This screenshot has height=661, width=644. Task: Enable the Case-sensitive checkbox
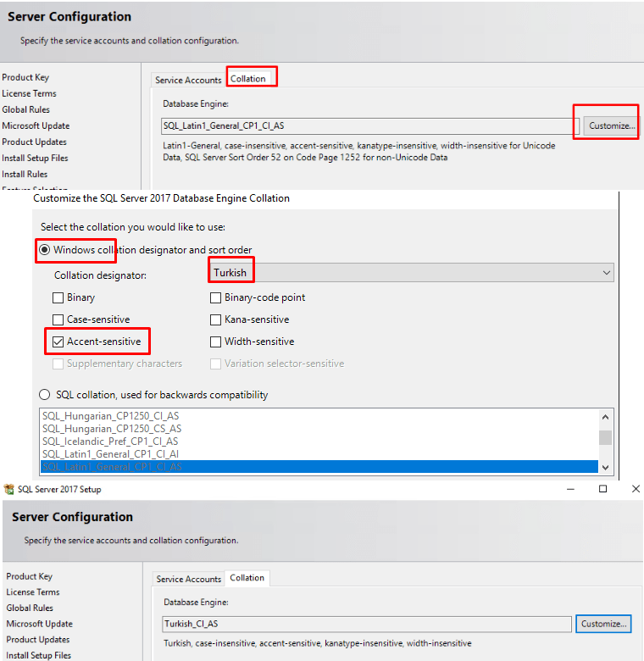tap(58, 319)
